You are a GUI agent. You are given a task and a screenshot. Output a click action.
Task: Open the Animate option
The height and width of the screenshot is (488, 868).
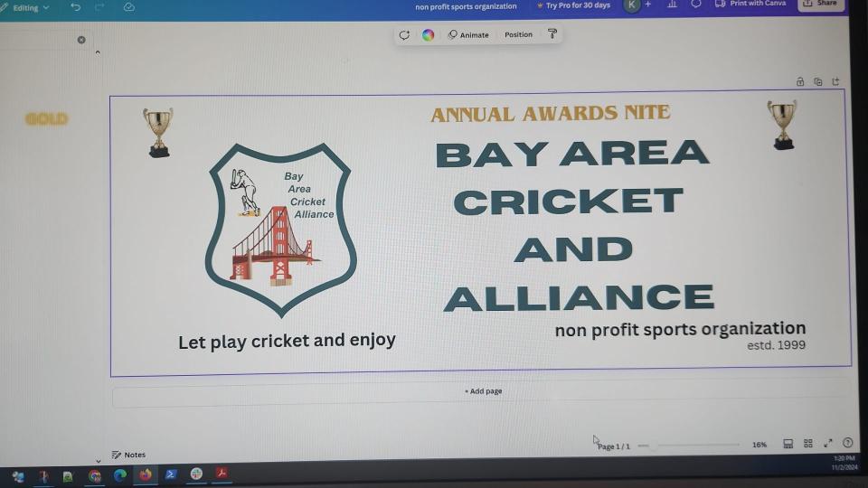pyautogui.click(x=468, y=35)
